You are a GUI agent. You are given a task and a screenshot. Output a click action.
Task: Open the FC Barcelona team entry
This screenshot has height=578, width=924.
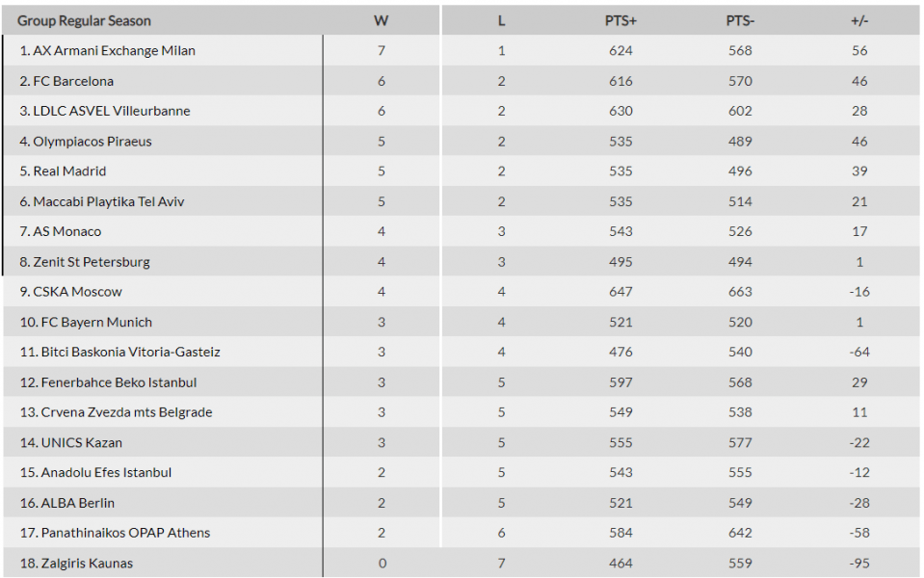66,81
